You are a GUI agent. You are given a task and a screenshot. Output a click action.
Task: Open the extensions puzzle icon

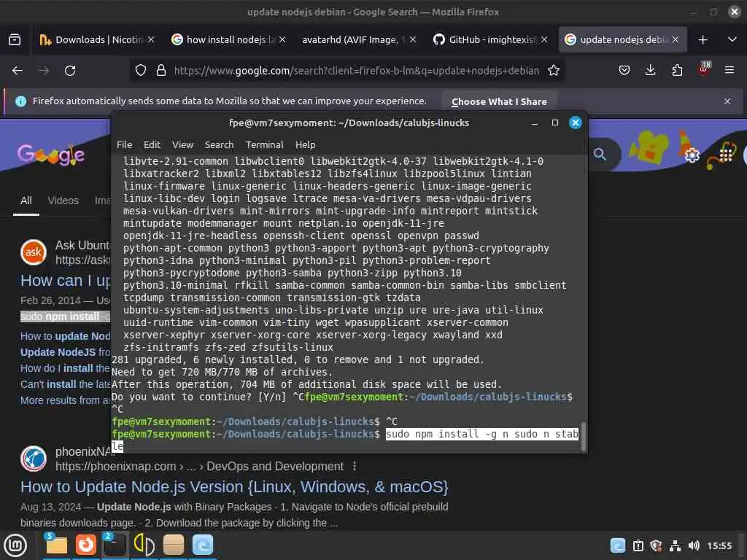[x=677, y=71]
